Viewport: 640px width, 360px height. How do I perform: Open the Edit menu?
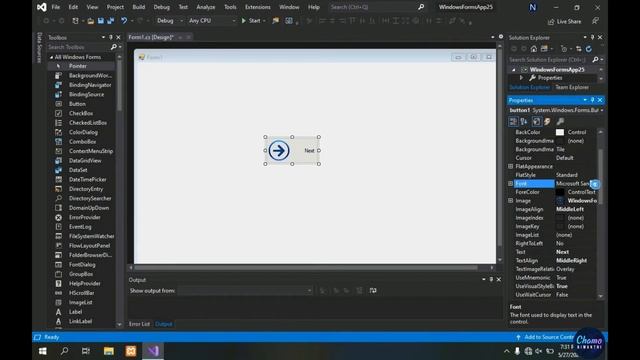(x=73, y=7)
